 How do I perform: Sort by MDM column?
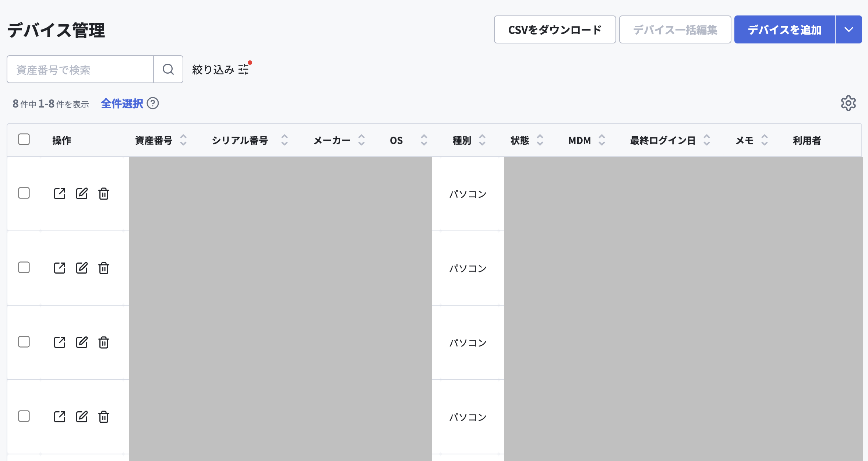(602, 140)
